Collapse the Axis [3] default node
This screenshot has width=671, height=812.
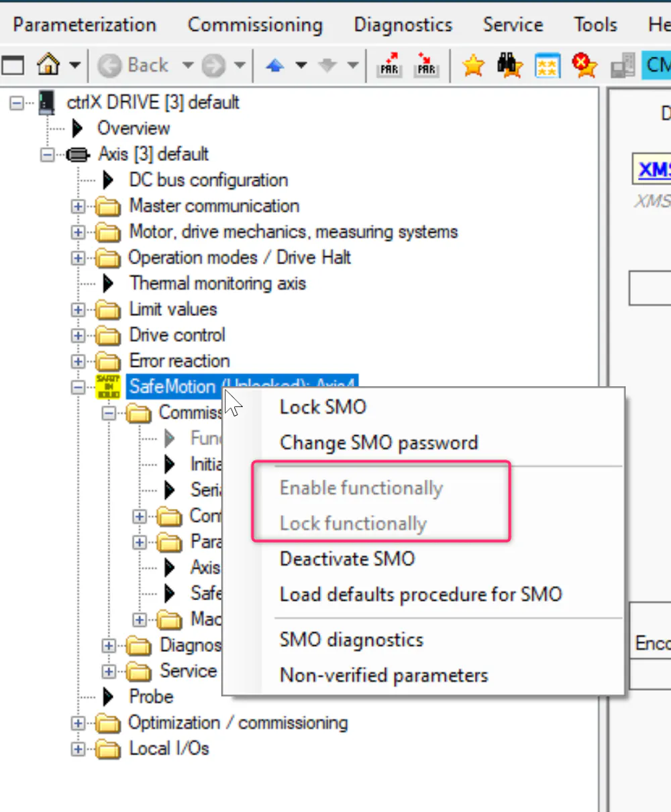coord(46,155)
